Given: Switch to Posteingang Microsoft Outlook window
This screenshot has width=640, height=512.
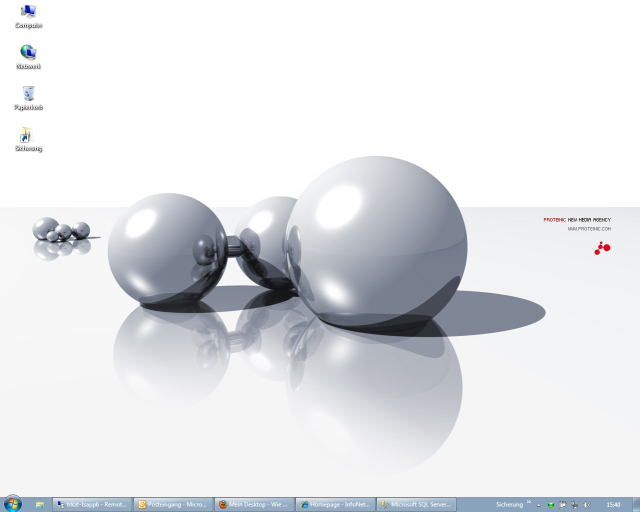Looking at the screenshot, I should (x=173, y=505).
